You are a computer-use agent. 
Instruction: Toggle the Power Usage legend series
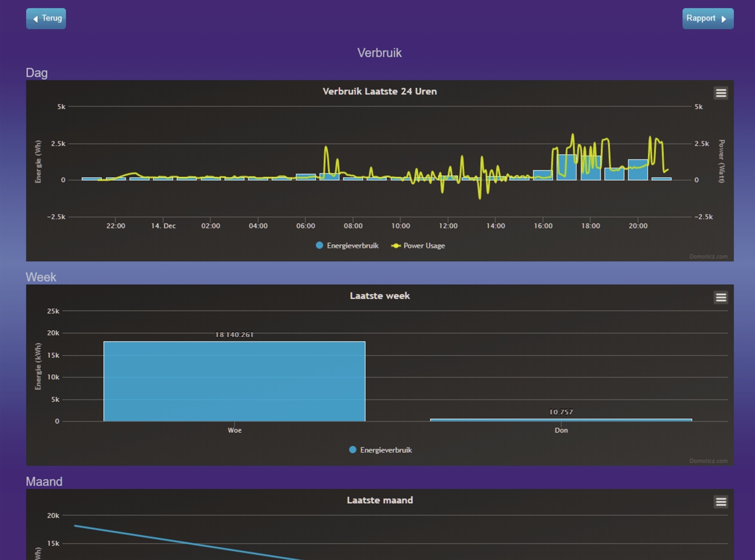pos(418,245)
